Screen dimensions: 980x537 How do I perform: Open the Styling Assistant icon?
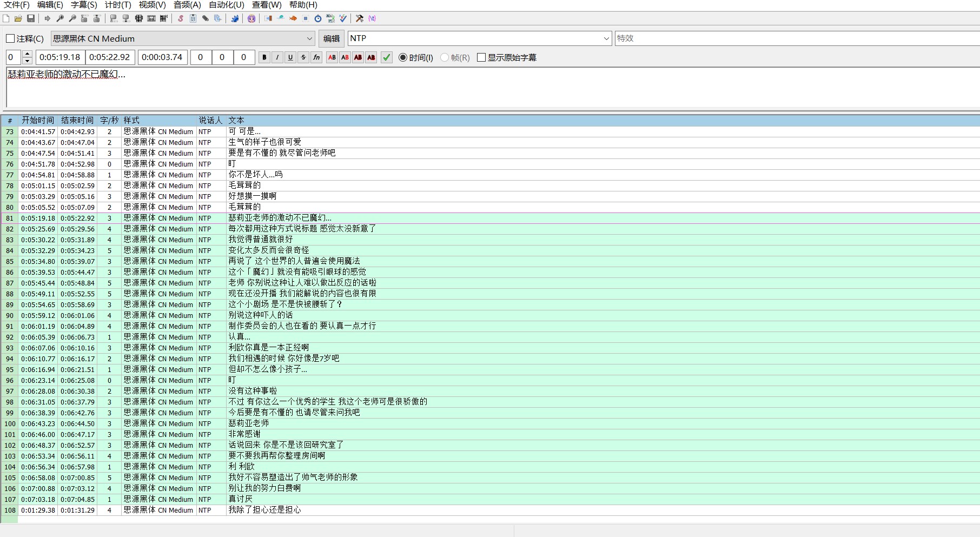281,18
